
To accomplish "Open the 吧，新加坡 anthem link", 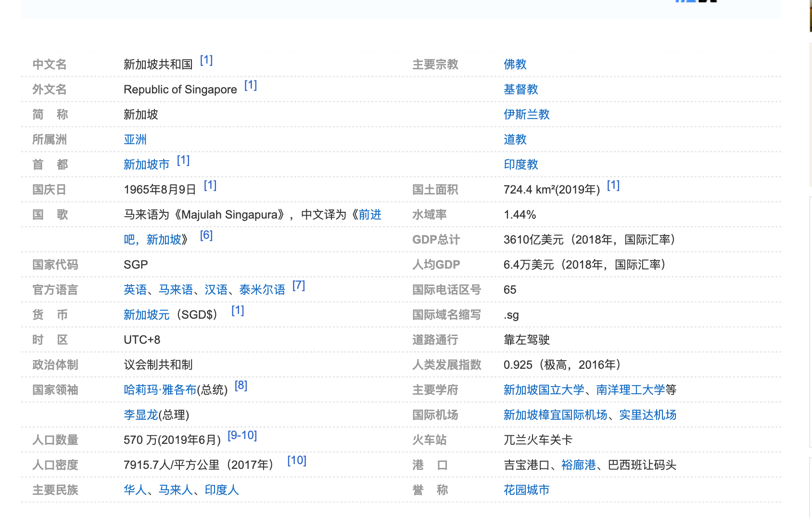I will click(x=152, y=240).
